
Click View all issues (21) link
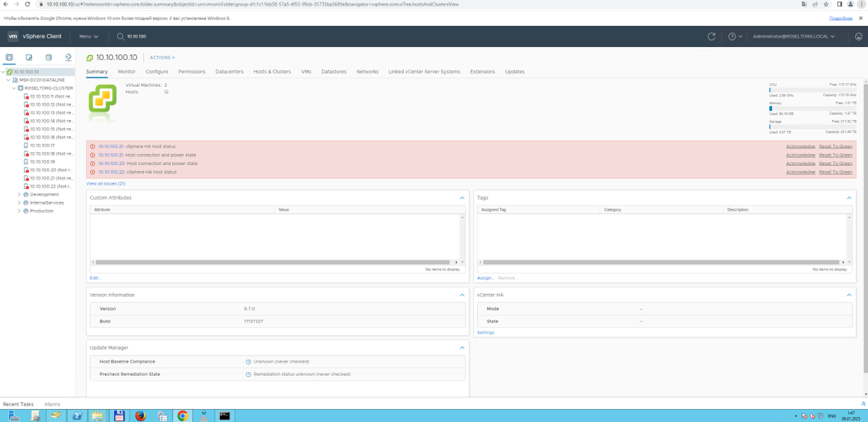coord(106,184)
